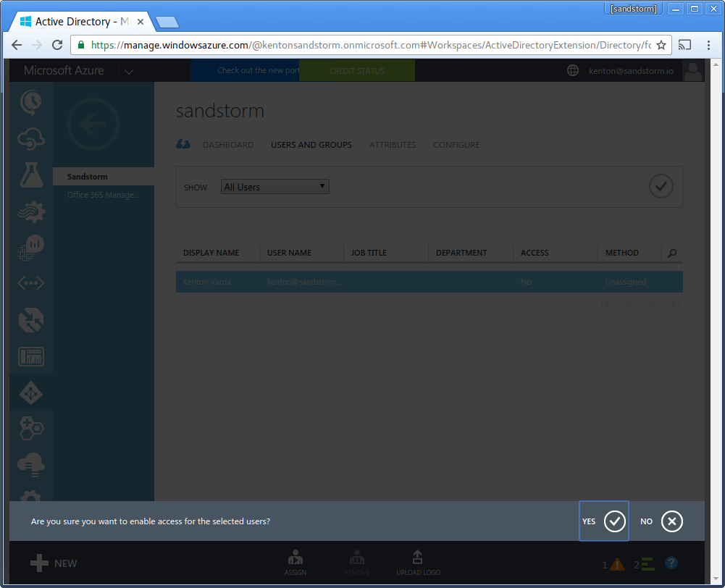Switch to the USERS AND GROUPS tab
Image resolution: width=725 pixels, height=588 pixels.
[x=311, y=145]
